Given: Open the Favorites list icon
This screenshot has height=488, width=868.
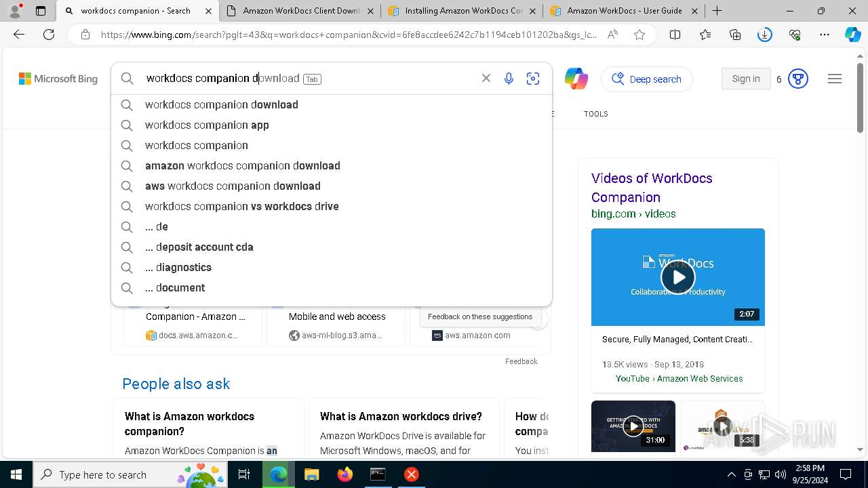Looking at the screenshot, I should point(705,35).
